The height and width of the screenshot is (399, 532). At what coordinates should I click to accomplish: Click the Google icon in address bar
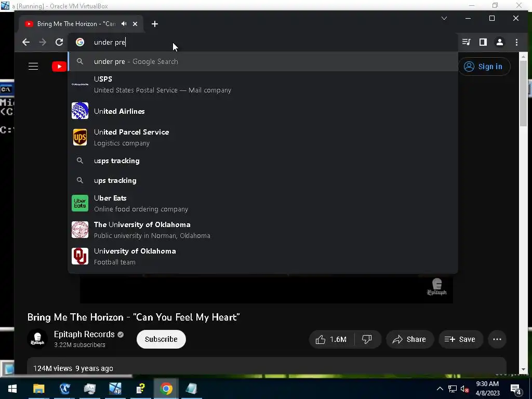pyautogui.click(x=80, y=42)
